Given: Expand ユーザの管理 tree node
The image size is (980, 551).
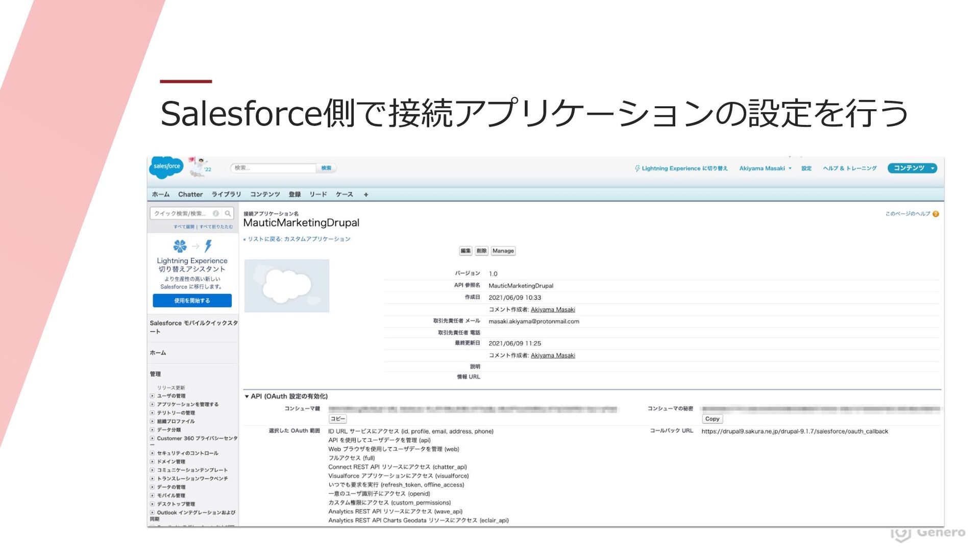Looking at the screenshot, I should click(x=152, y=396).
